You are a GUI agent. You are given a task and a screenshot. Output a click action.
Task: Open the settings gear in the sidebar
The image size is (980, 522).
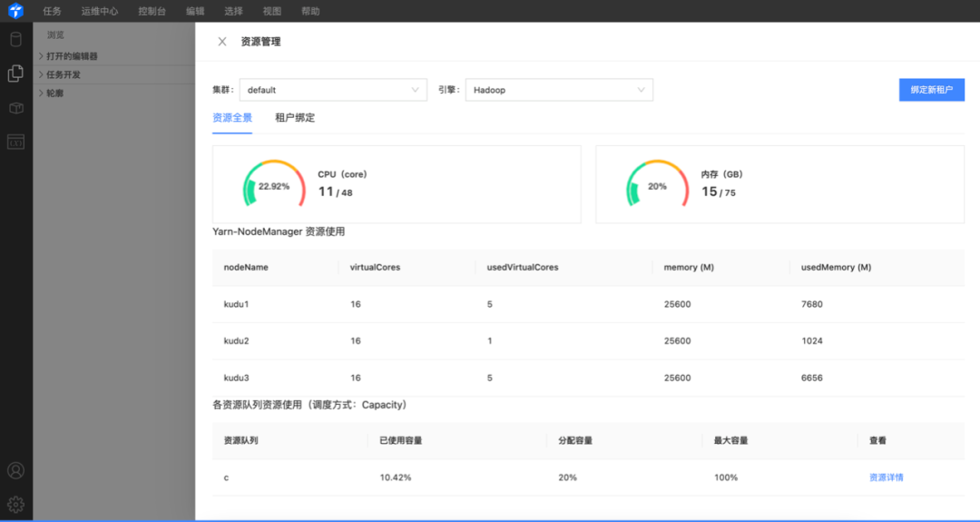15,504
